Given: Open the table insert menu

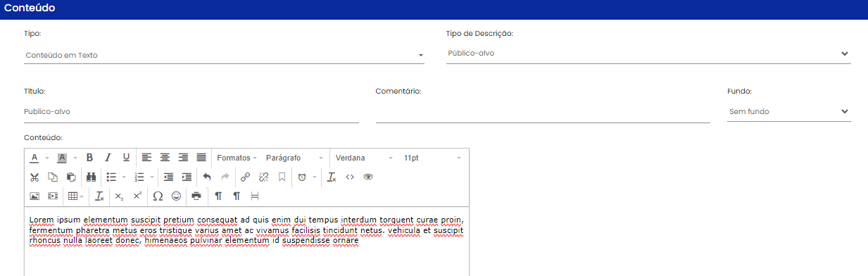Looking at the screenshot, I should click(75, 196).
